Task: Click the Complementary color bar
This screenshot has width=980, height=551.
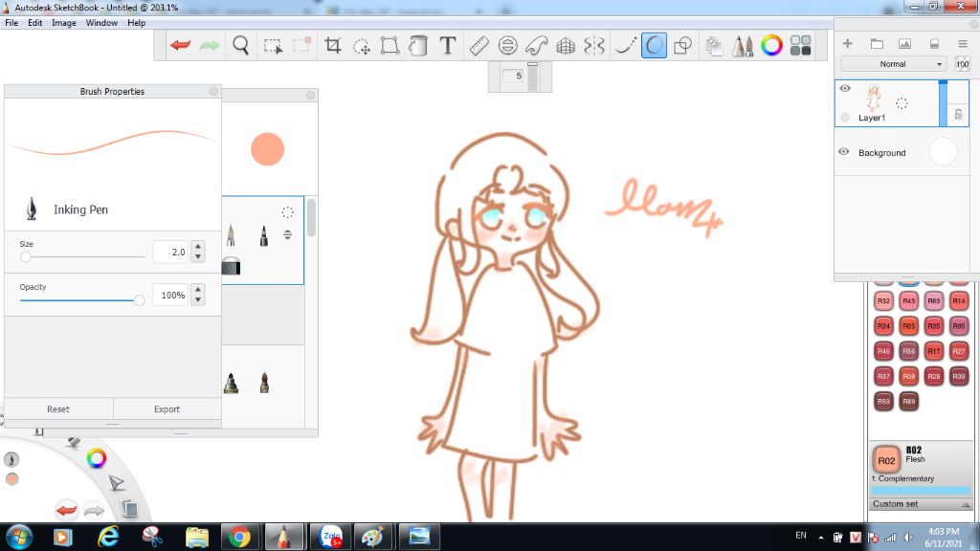Action: tap(921, 491)
